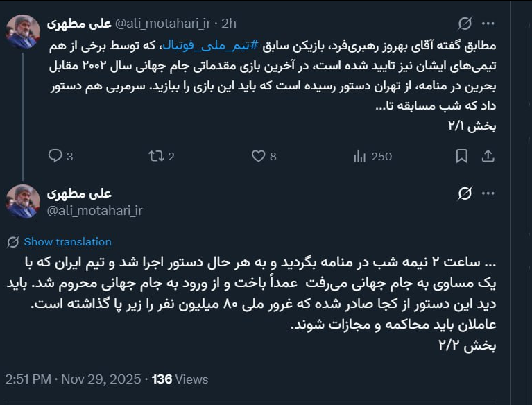This screenshot has width=532, height=405.
Task: Open more options menu on first tweet
Action: point(488,24)
